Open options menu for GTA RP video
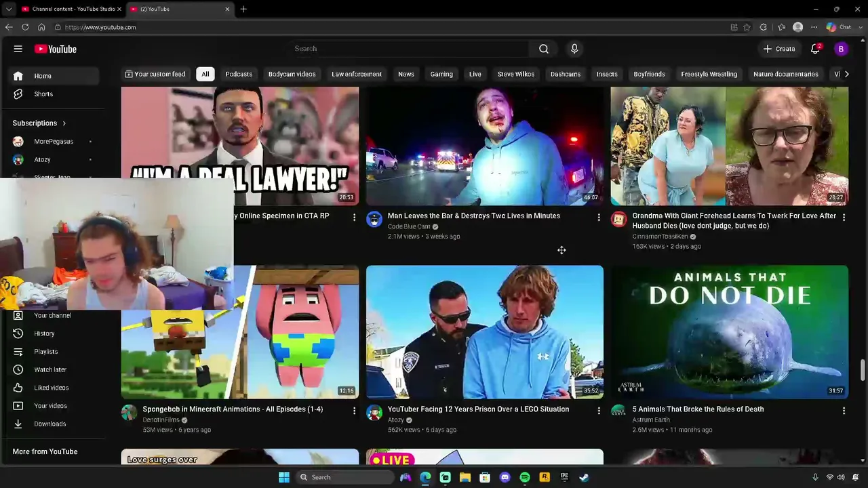The image size is (868, 488). tap(354, 218)
